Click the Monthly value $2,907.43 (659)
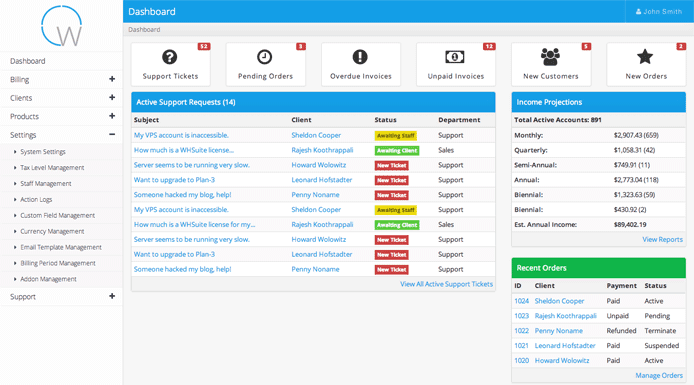This screenshot has height=385, width=694. [636, 135]
